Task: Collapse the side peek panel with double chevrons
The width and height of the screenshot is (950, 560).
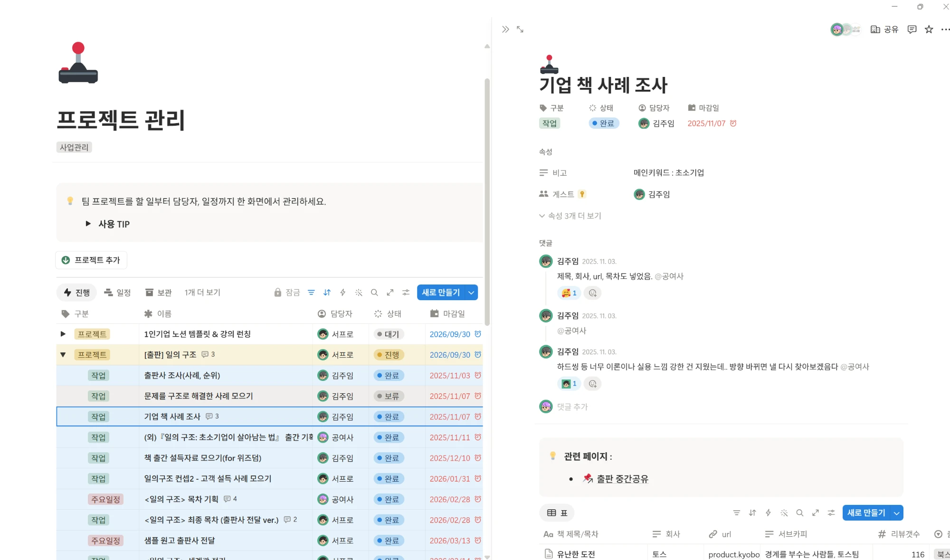Action: (x=505, y=29)
